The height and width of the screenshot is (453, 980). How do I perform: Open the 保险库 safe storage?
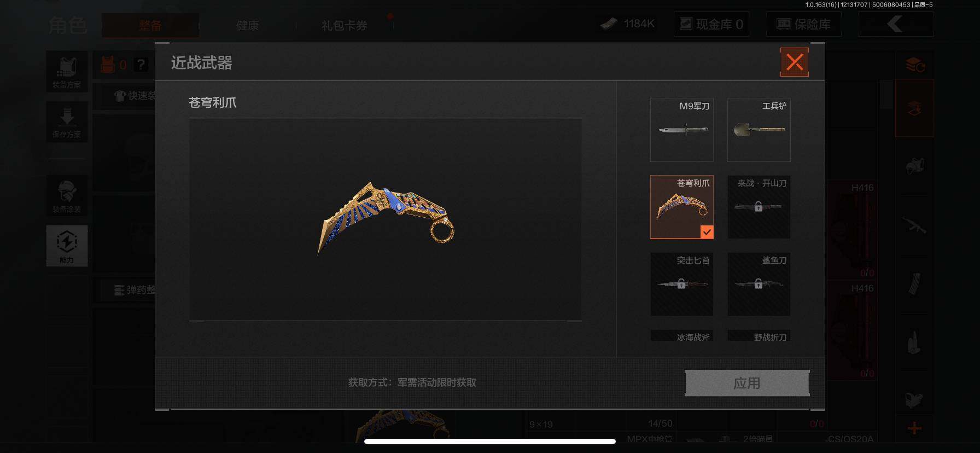tap(804, 24)
